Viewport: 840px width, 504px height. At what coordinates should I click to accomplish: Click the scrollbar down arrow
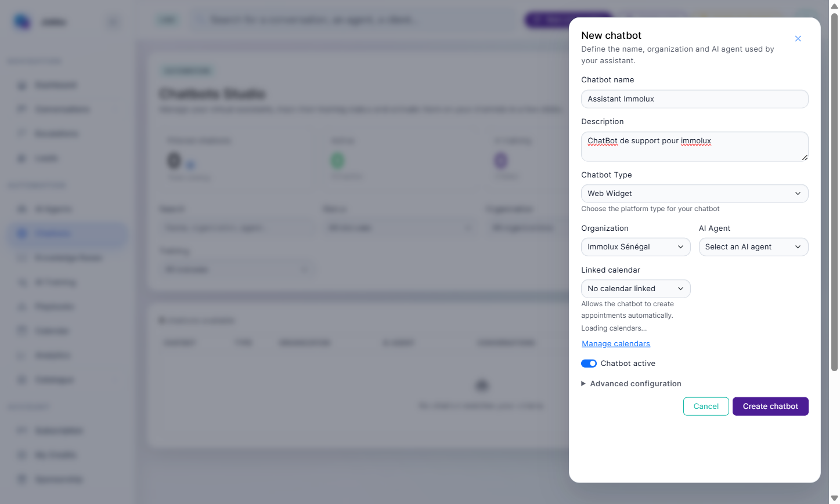(834, 498)
